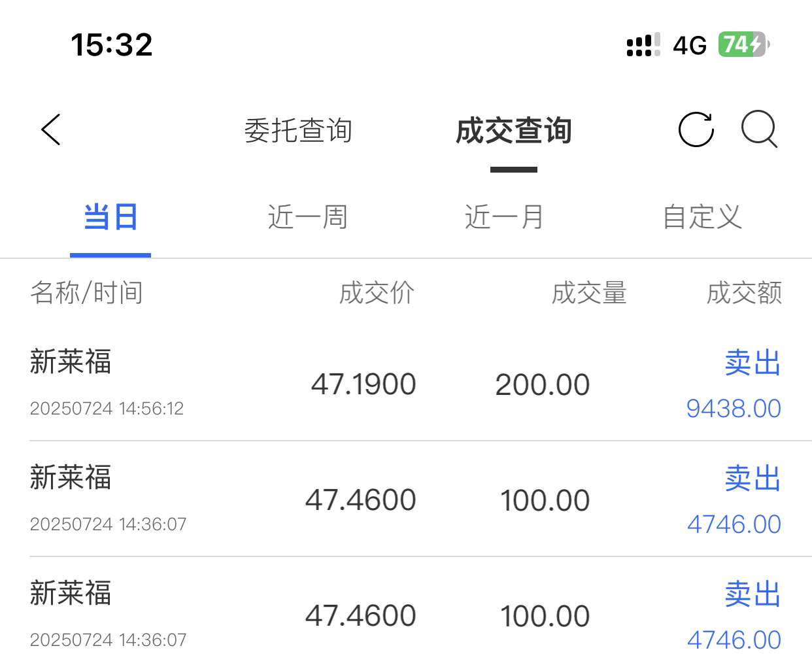Open search with the magnifier icon
Screen dimensions: 812x663
pos(759,129)
